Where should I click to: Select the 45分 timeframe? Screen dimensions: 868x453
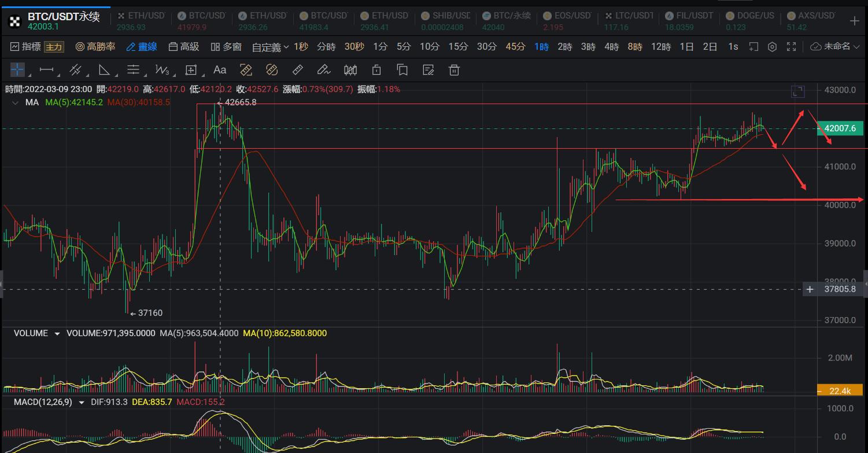[515, 47]
